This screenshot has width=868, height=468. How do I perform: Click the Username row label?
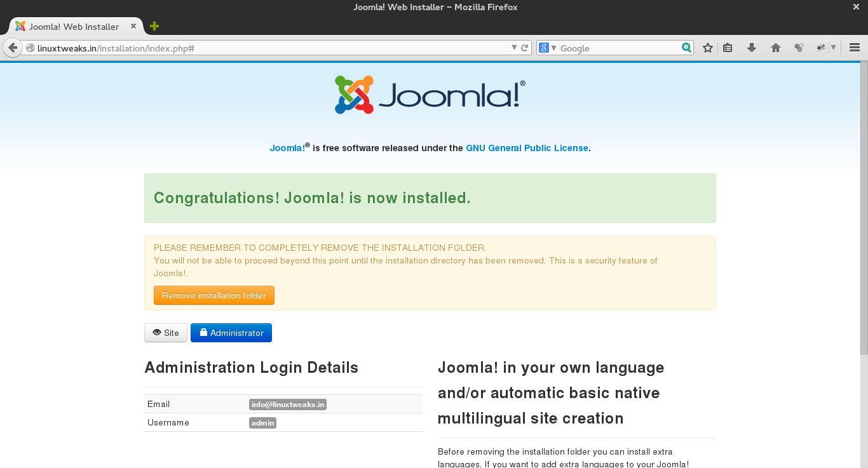168,422
